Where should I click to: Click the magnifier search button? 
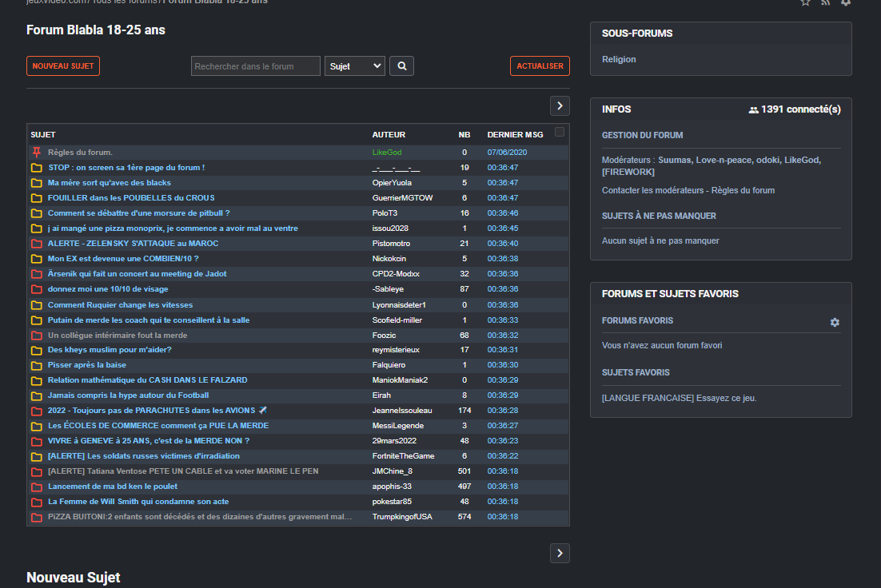pyautogui.click(x=401, y=66)
